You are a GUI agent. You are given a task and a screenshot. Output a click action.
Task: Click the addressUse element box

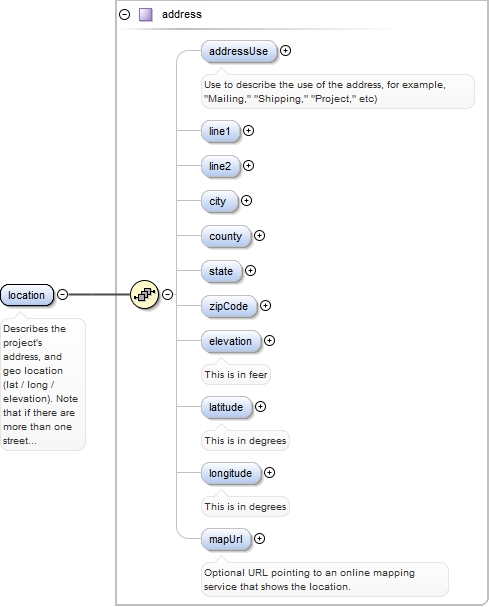pyautogui.click(x=239, y=51)
